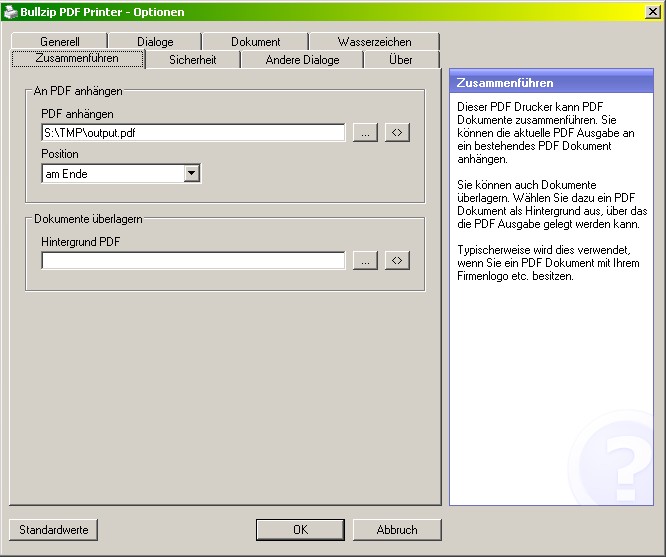This screenshot has height=558, width=666.
Task: Click the 'An PDF anhängen' group label
Action: [x=78, y=91]
